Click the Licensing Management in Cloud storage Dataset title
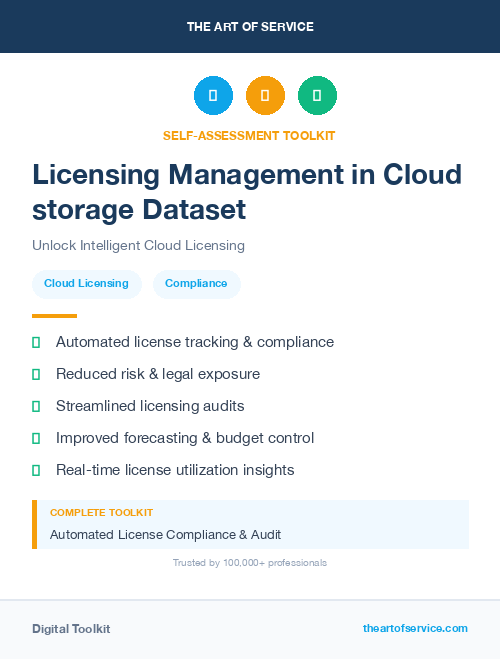The height and width of the screenshot is (659, 500). [x=247, y=192]
